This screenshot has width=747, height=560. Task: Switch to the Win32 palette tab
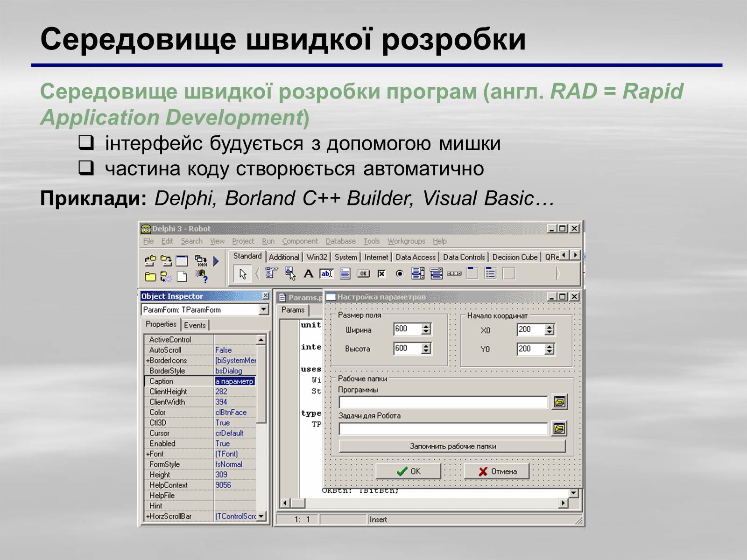pyautogui.click(x=317, y=257)
